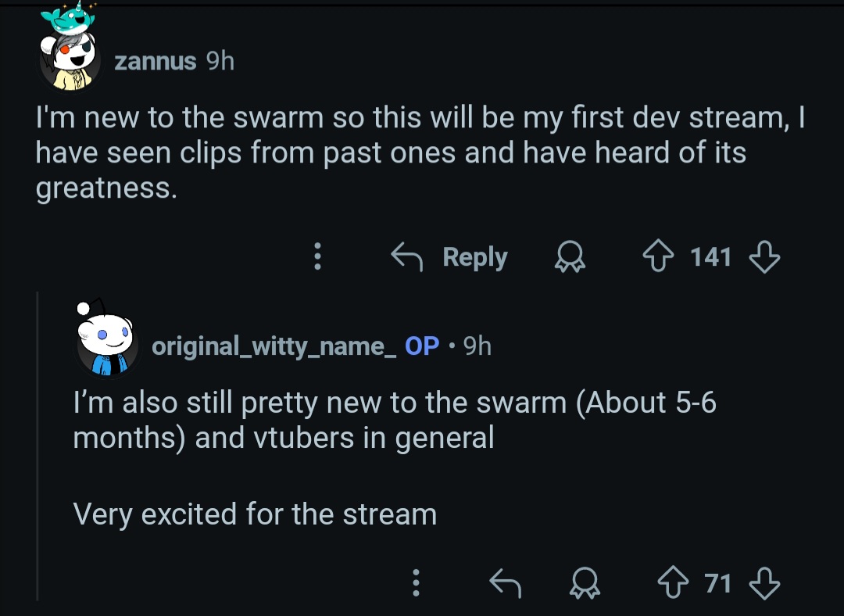The height and width of the screenshot is (616, 844).
Task: Upvote original_witty_name_'s reply
Action: pos(673,583)
